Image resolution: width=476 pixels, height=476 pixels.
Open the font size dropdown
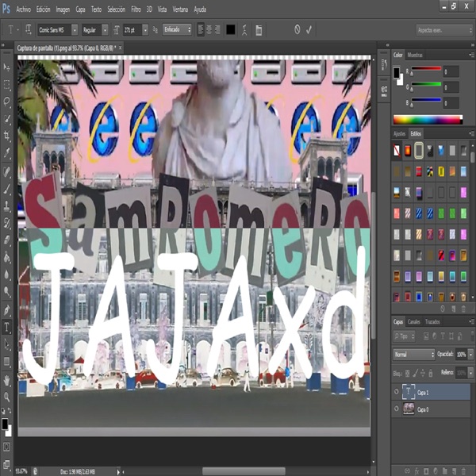pos(145,30)
